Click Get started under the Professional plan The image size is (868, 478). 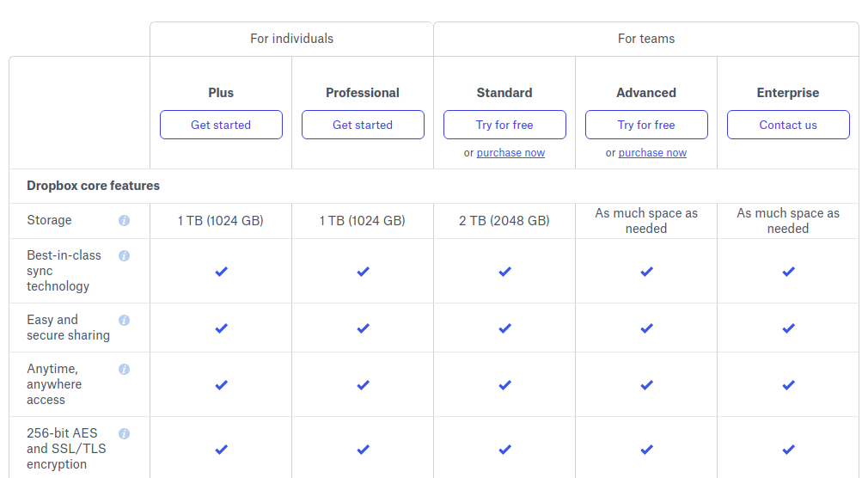tap(363, 125)
